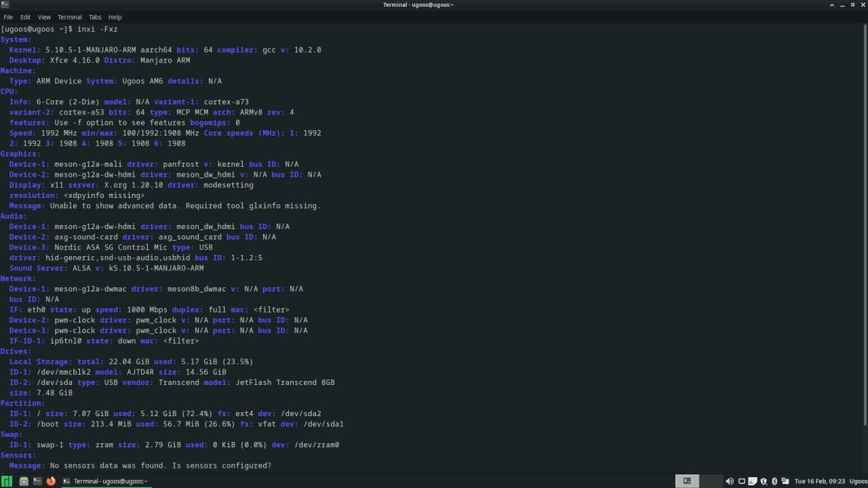Image resolution: width=868 pixels, height=488 pixels.
Task: Click the 'Drives:' section heading
Action: (16, 351)
